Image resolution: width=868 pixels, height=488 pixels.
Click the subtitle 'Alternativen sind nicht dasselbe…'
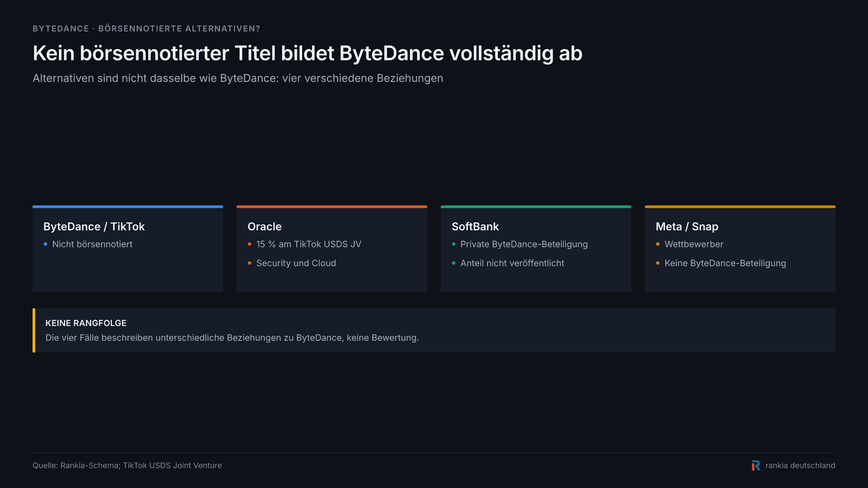[x=238, y=78]
